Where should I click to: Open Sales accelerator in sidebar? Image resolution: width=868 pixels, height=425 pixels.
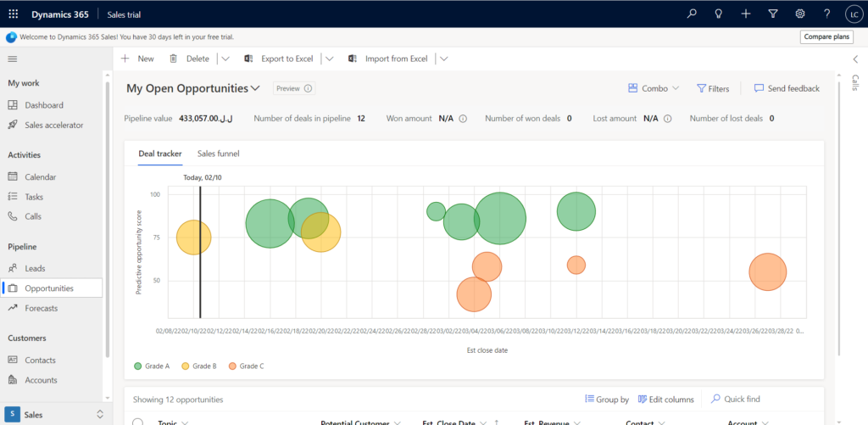[46, 126]
